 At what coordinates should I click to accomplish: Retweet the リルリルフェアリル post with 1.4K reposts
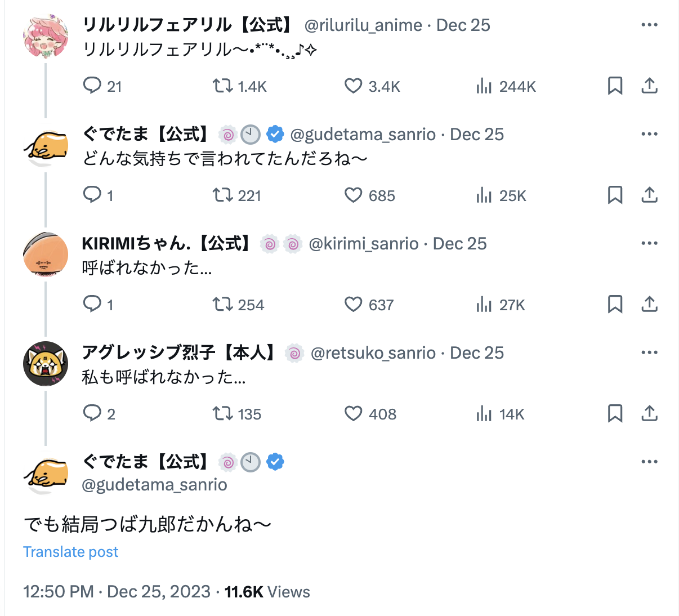tap(222, 86)
